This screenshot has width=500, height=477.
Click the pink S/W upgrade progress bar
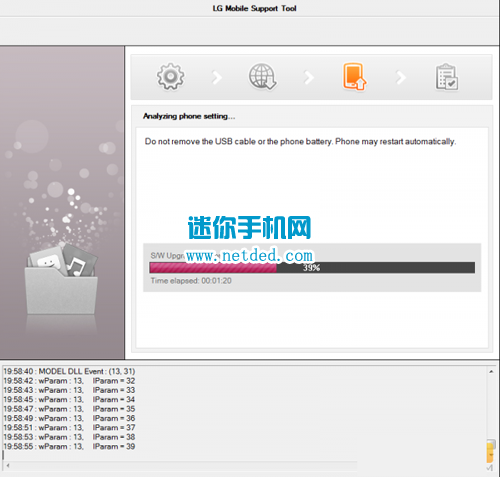click(312, 268)
